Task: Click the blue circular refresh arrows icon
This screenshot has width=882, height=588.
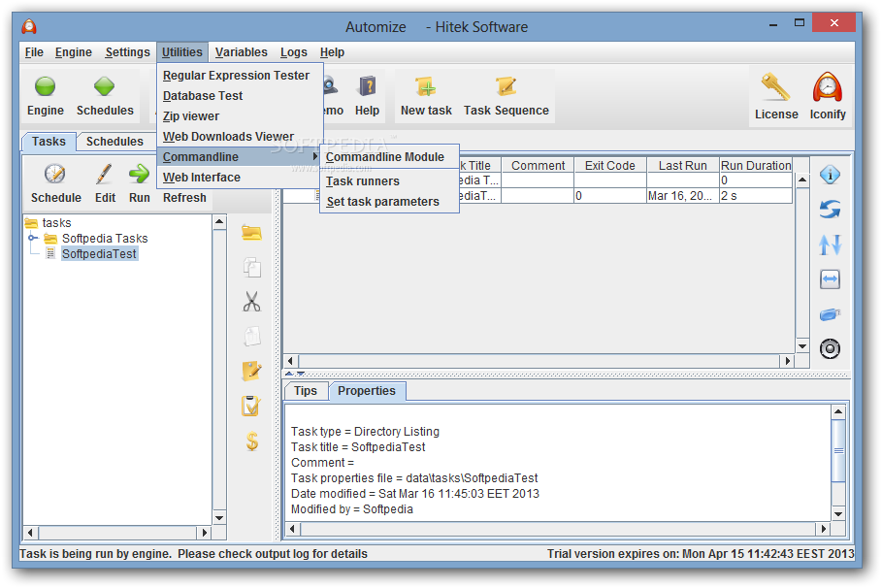Action: (830, 210)
